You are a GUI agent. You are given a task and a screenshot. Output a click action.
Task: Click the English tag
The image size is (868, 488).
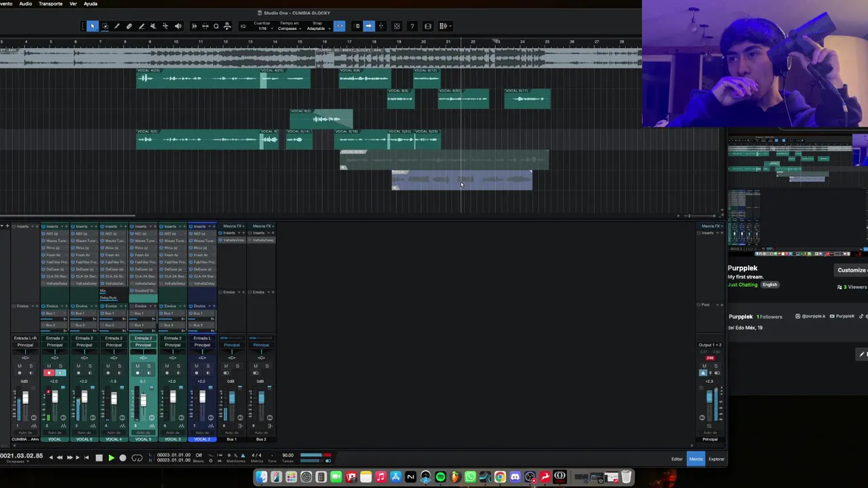pyautogui.click(x=770, y=285)
